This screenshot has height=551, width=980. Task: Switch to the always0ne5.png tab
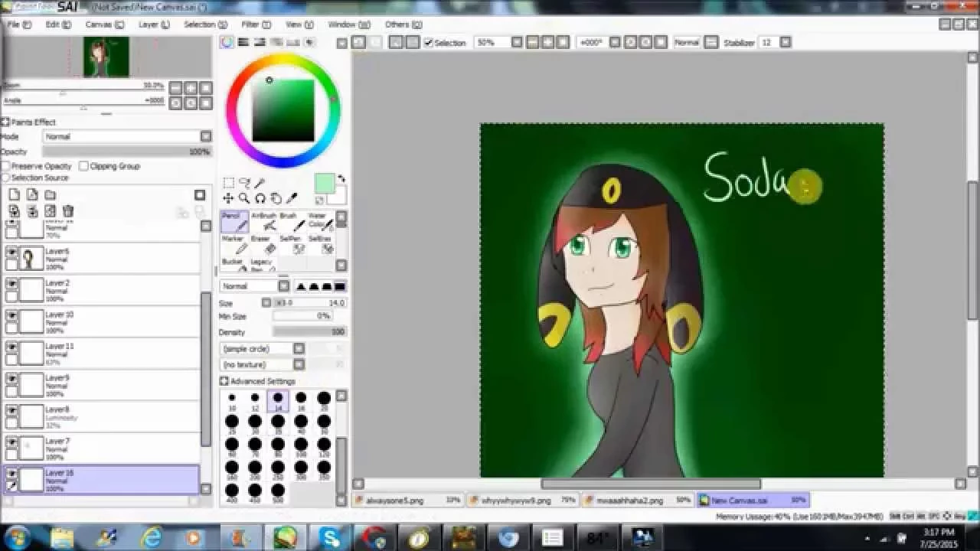(408, 500)
